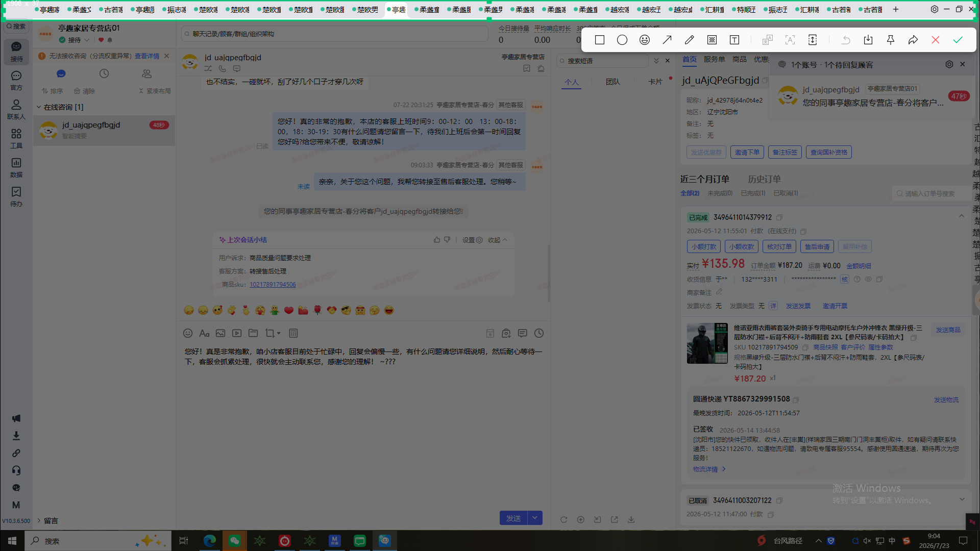Start a long scrolling screenshot capture
The width and height of the screenshot is (980, 551).
813,40
